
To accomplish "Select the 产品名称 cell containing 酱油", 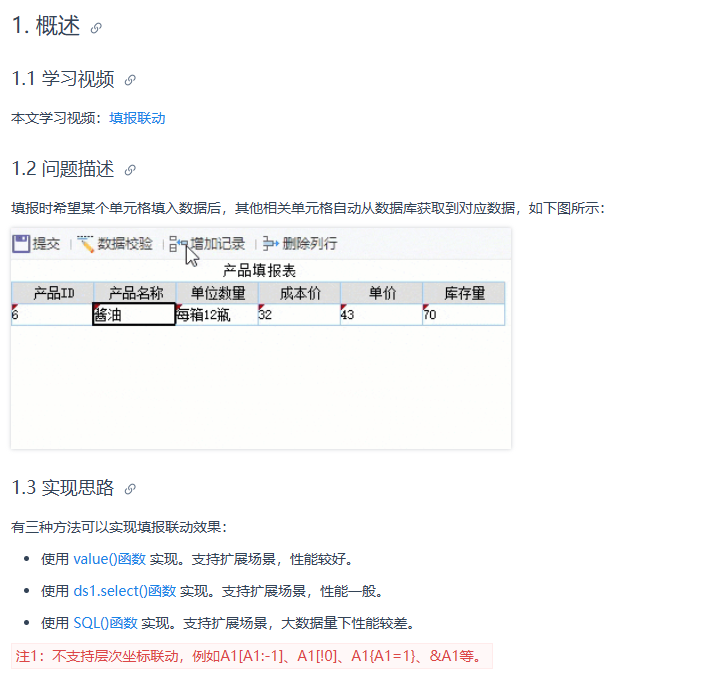I will (134, 314).
